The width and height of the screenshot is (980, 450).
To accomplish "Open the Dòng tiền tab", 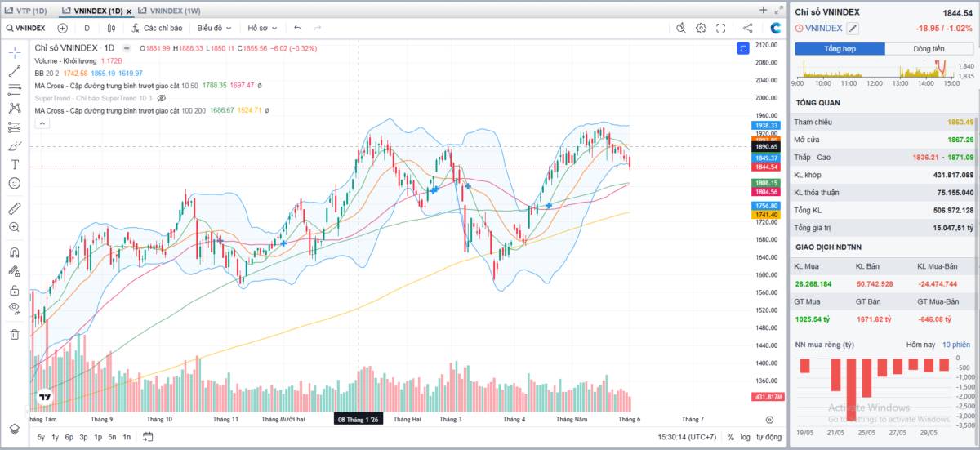I will [929, 49].
